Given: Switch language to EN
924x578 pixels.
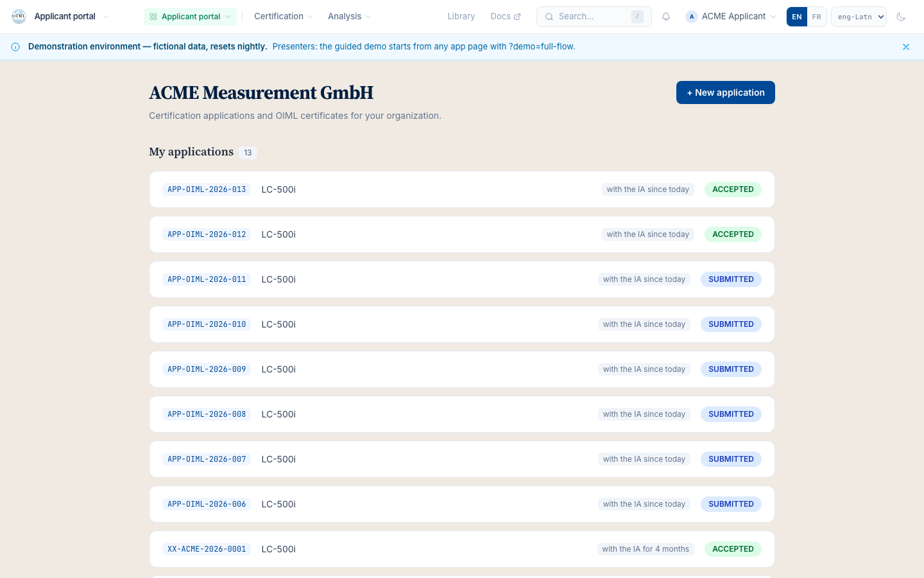Looking at the screenshot, I should [x=797, y=17].
